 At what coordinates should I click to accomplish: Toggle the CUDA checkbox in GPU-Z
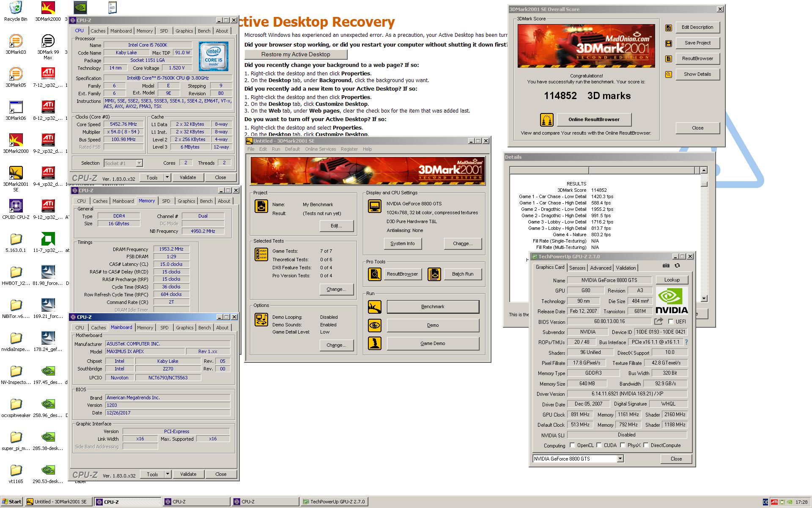click(x=599, y=445)
